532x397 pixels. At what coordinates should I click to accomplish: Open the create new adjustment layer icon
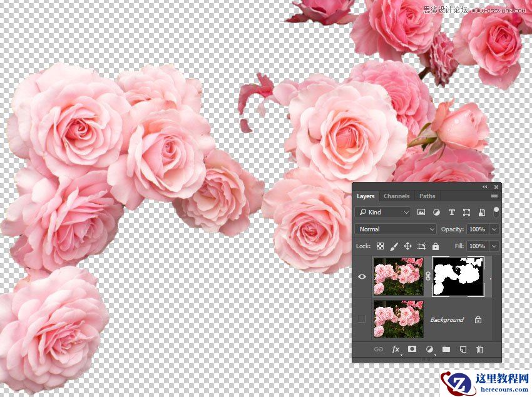click(x=431, y=349)
